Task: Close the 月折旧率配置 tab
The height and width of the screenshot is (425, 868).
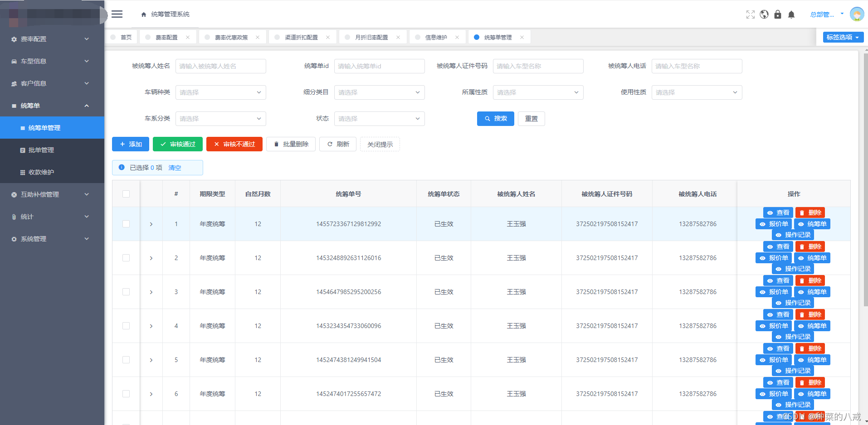Action: click(x=398, y=37)
